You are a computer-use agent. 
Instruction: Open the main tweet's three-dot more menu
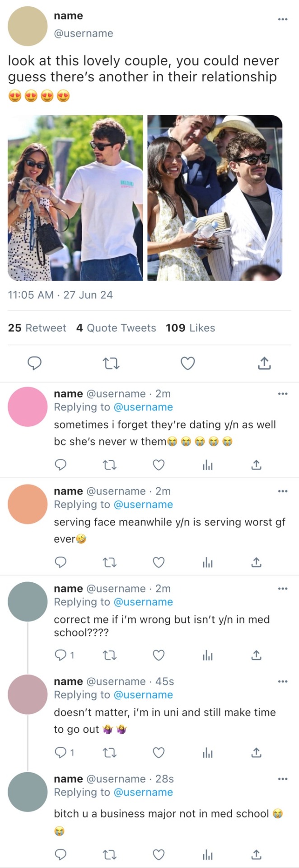[x=283, y=19]
